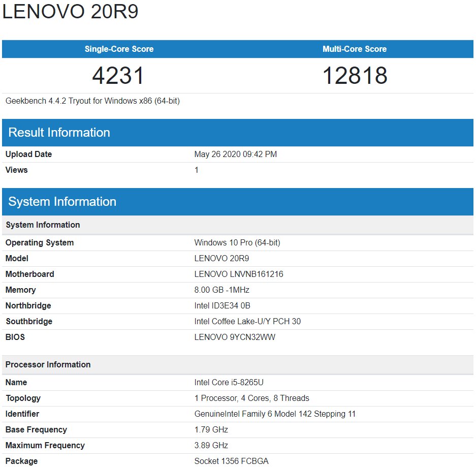Click the processor Name label
This screenshot has width=476, height=467.
click(16, 382)
